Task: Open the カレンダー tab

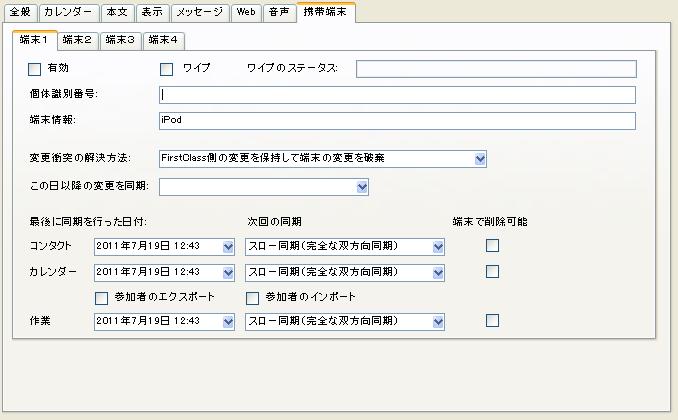Action: pyautogui.click(x=69, y=12)
